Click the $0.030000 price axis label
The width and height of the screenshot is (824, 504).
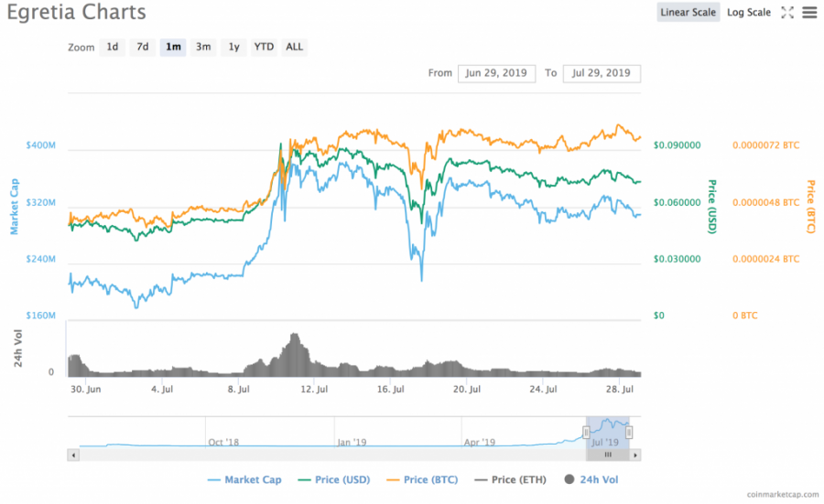coord(677,259)
